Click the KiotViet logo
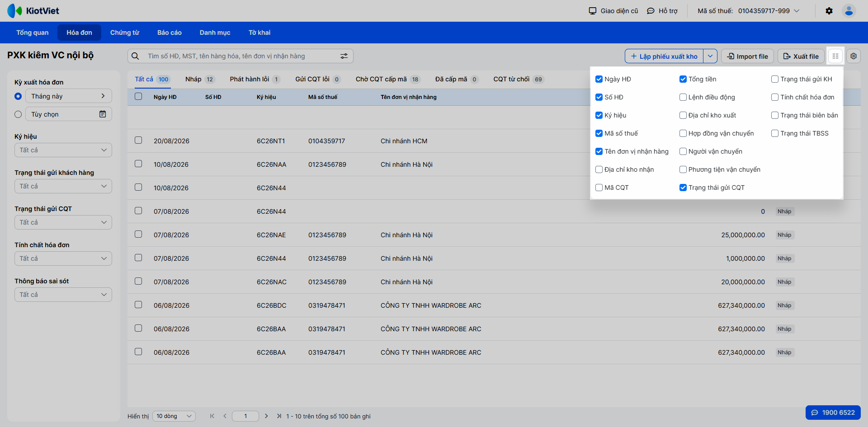The height and width of the screenshot is (427, 868). (x=33, y=11)
